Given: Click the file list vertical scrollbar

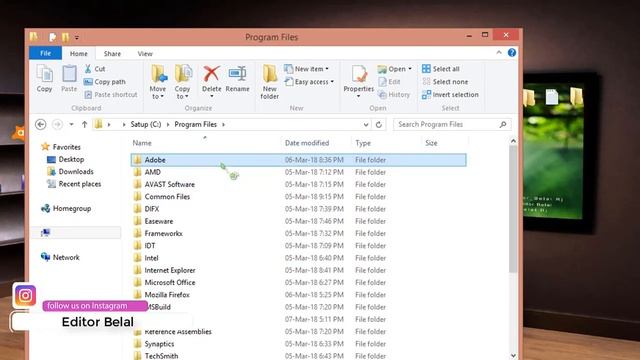Looking at the screenshot, I should (x=513, y=209).
